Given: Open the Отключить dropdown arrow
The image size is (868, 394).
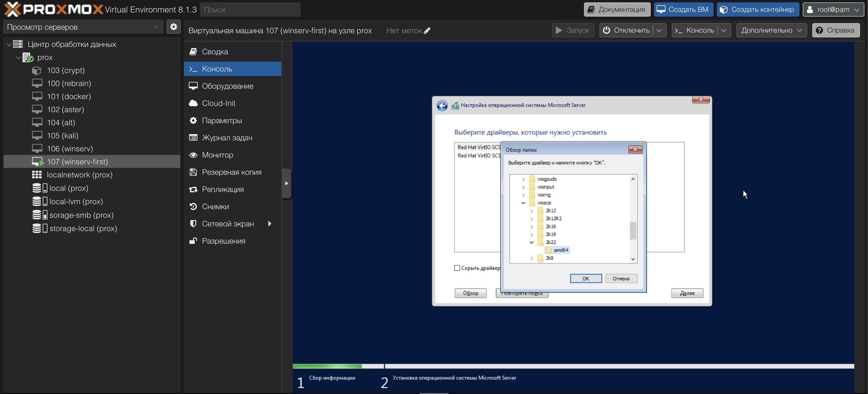Looking at the screenshot, I should [x=659, y=30].
